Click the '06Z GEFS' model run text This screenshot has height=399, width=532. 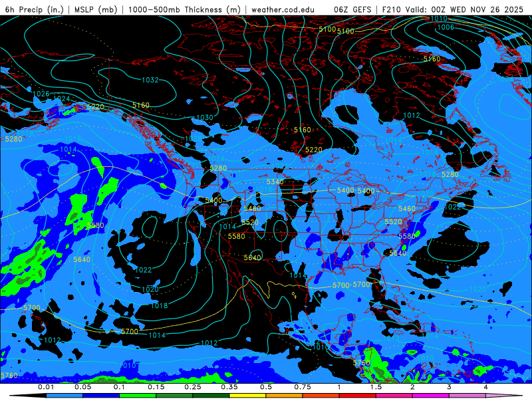tap(353, 9)
